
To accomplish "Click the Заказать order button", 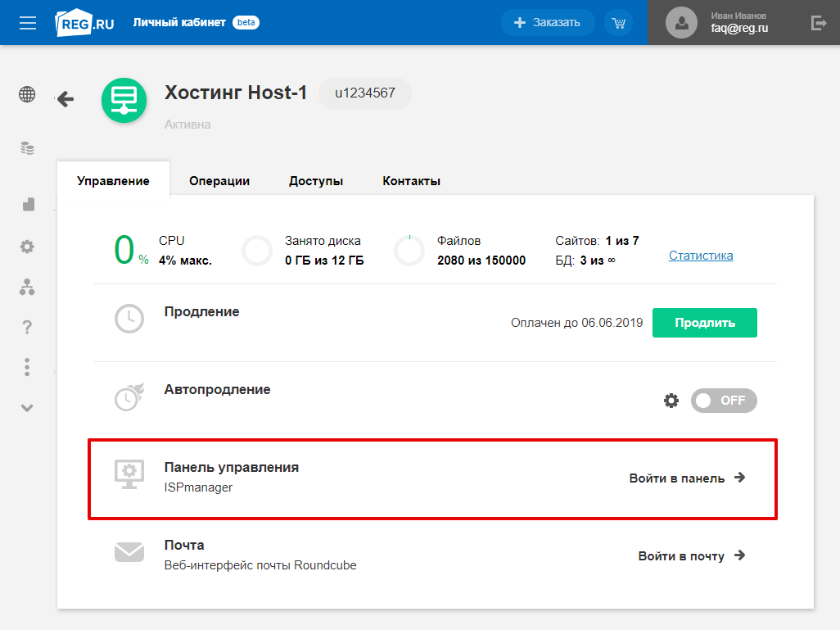I will pos(546,23).
